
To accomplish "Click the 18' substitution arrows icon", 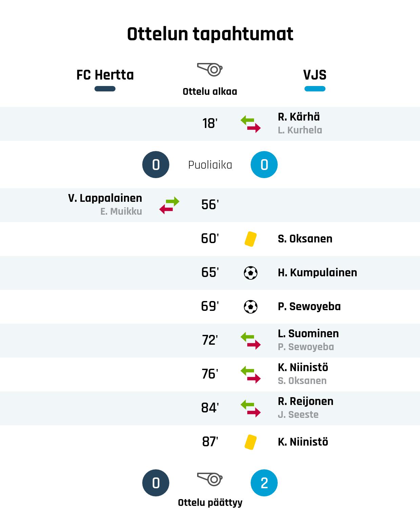I will 251,124.
